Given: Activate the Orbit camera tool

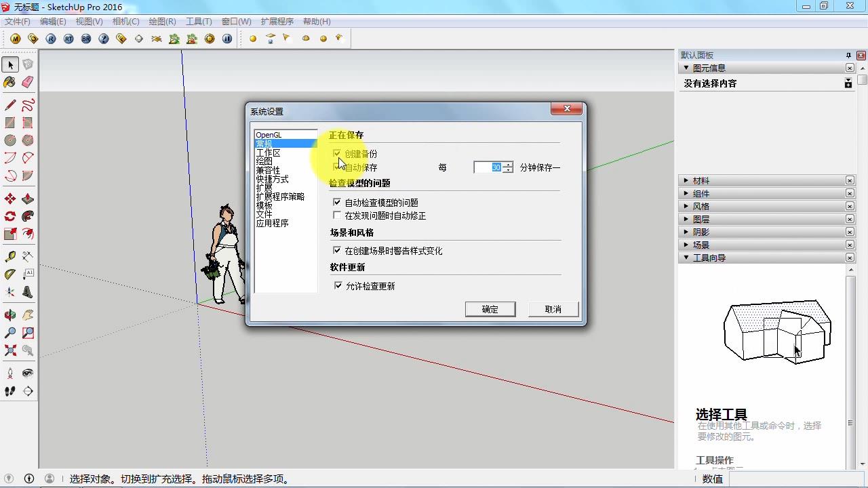Looking at the screenshot, I should click(10, 315).
